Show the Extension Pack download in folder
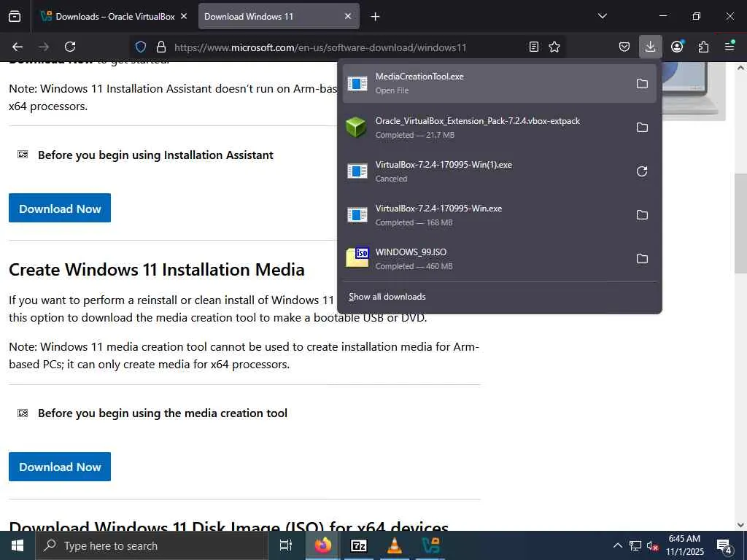The image size is (747, 560). pos(642,128)
